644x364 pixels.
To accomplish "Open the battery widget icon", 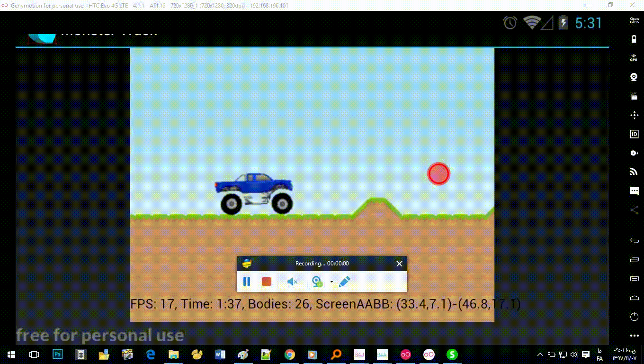I will (634, 39).
